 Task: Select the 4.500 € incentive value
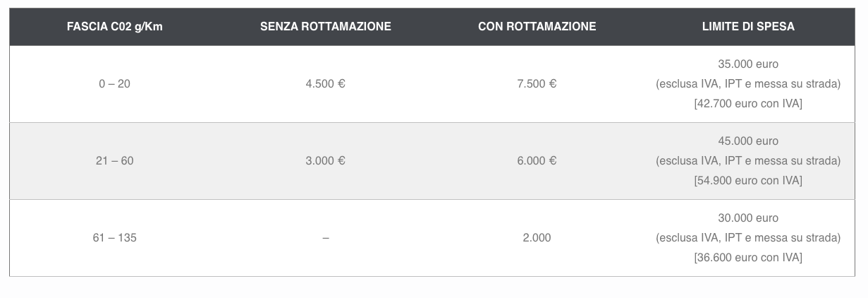(x=325, y=84)
